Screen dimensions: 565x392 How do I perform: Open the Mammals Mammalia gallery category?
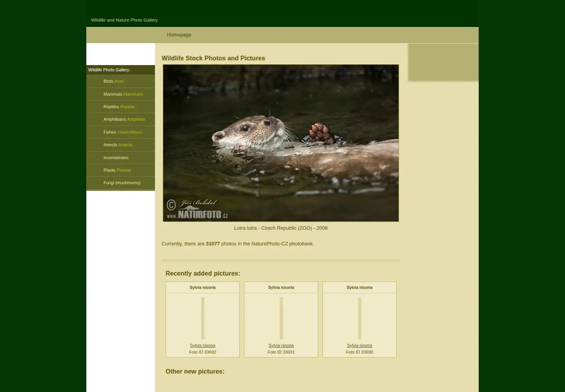120,94
